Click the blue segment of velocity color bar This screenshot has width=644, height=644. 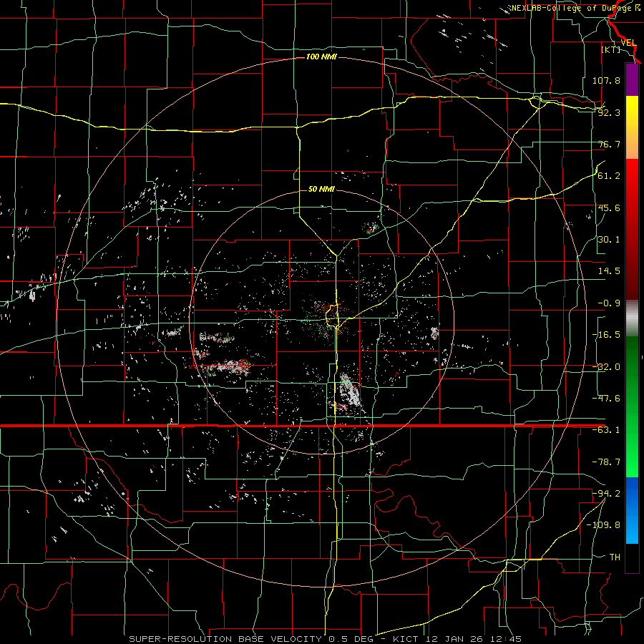(632, 510)
